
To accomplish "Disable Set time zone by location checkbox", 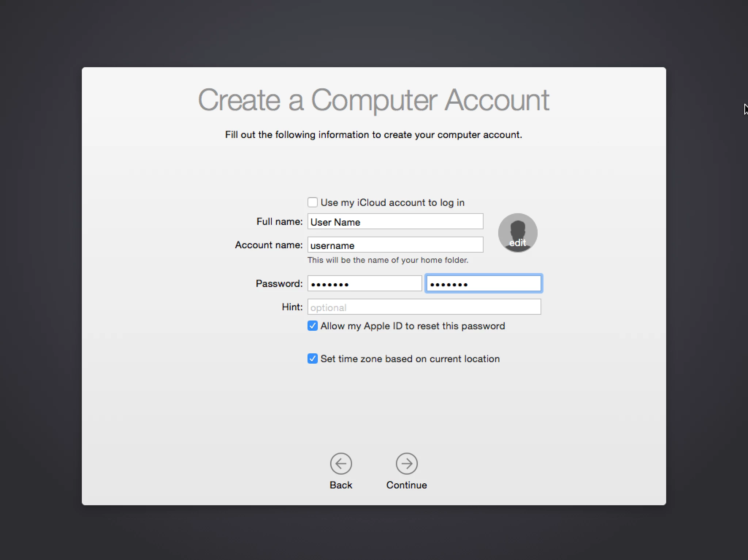I will (312, 358).
